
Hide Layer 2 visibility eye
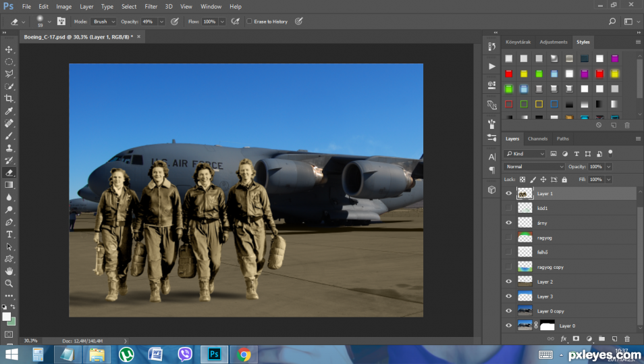[x=508, y=282]
